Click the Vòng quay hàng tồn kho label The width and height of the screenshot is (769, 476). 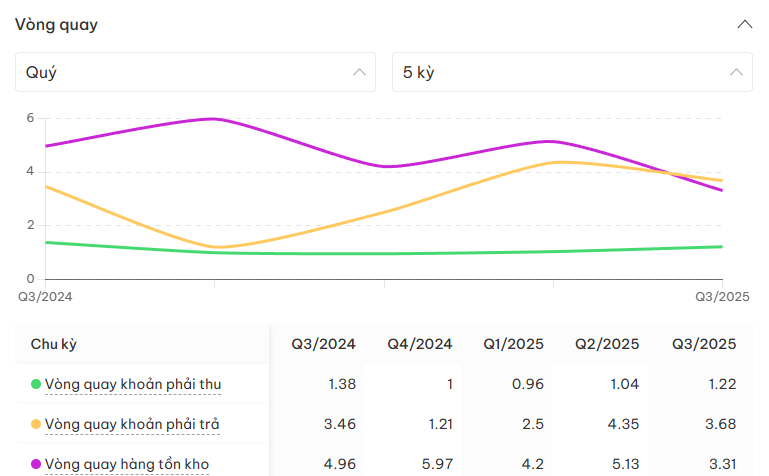(x=127, y=464)
